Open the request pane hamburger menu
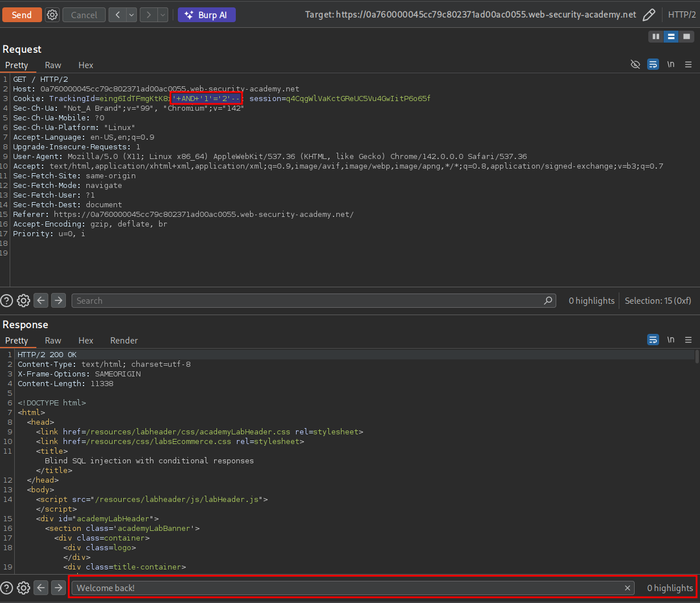This screenshot has height=603, width=700. pyautogui.click(x=688, y=65)
